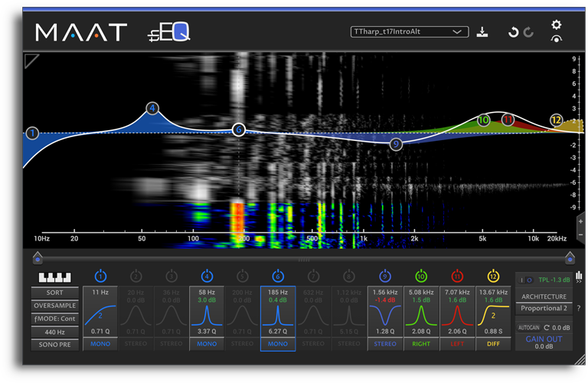Select EQ node 6 on the curve
The width and height of the screenshot is (588, 383).
(239, 129)
